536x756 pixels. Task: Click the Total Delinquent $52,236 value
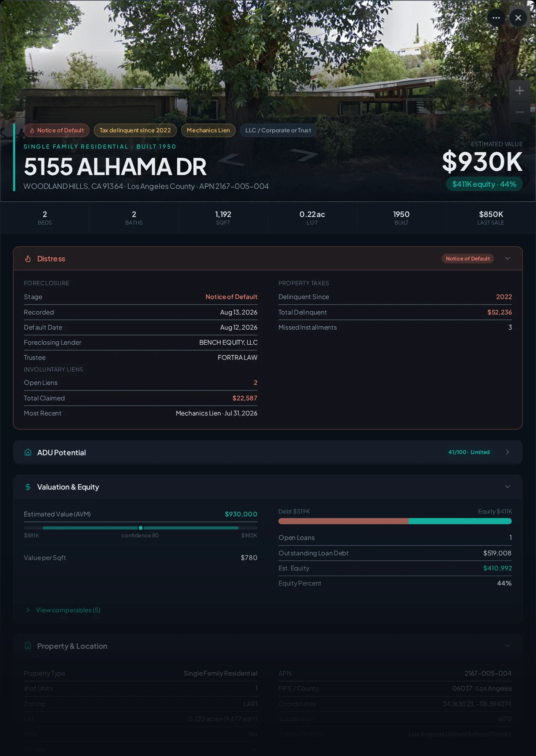tap(499, 312)
